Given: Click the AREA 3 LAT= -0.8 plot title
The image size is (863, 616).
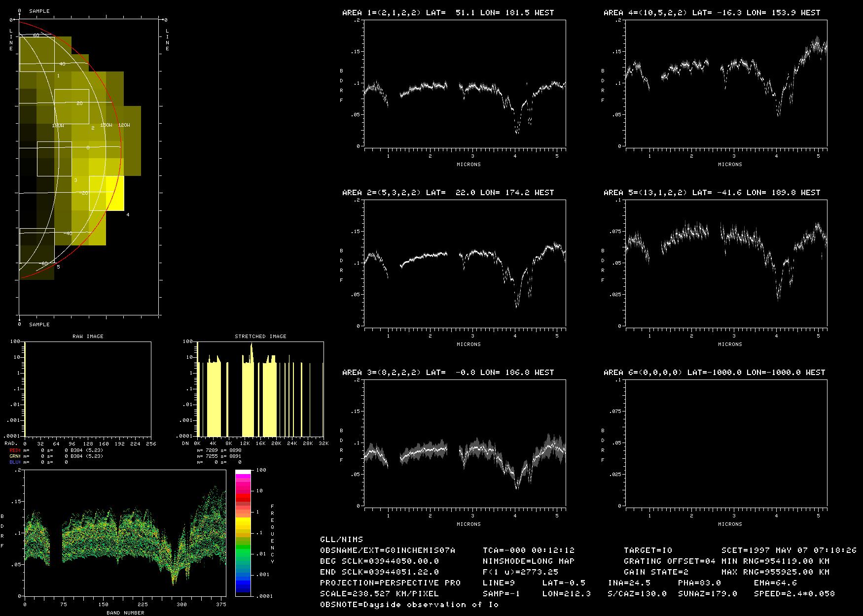Looking at the screenshot, I should (x=448, y=373).
